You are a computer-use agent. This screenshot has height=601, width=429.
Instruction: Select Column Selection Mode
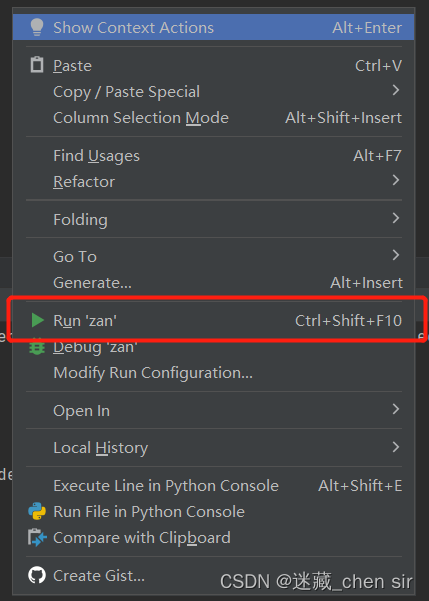[214, 118]
